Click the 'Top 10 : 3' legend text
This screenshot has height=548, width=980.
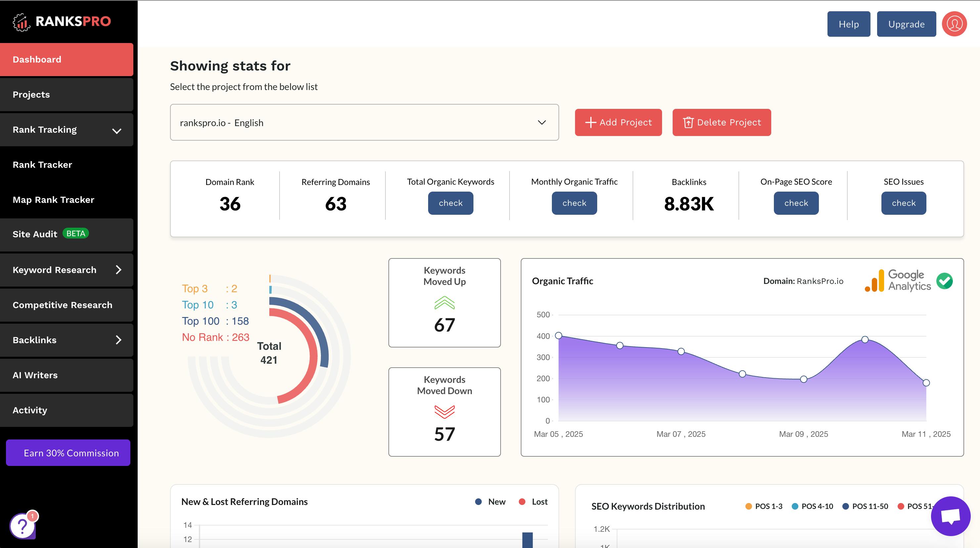(x=210, y=305)
